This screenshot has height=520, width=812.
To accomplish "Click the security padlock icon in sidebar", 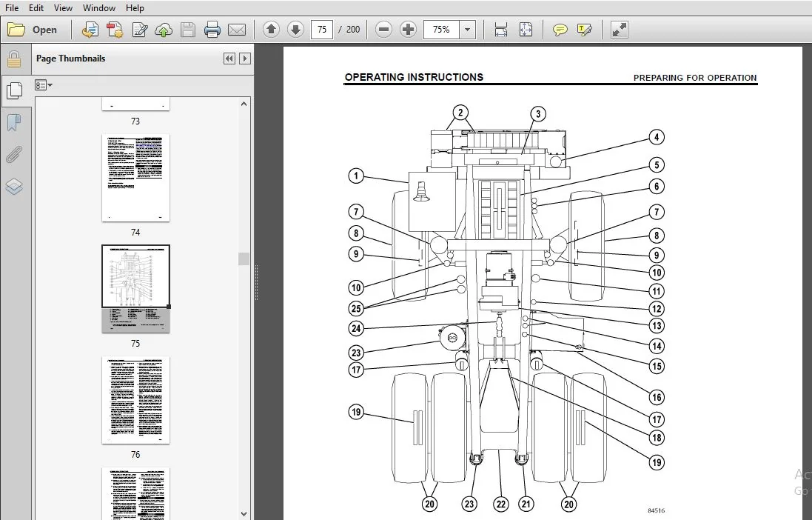I will pos(14,59).
